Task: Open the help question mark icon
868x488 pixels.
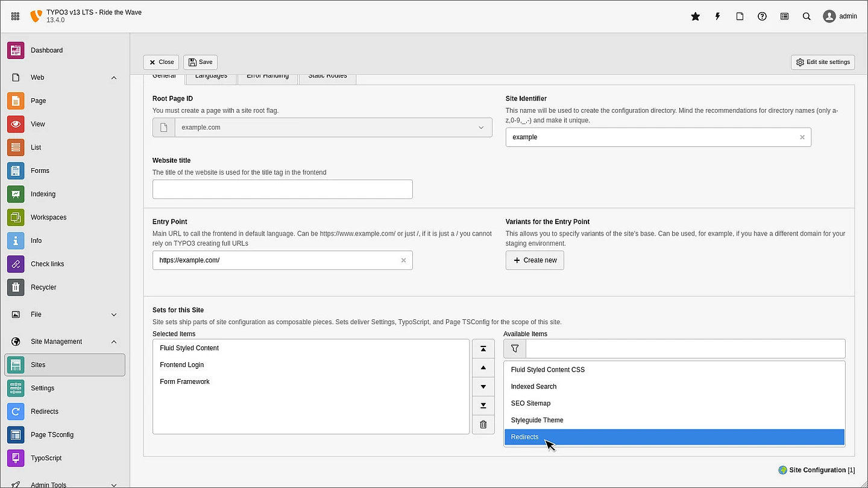Action: pyautogui.click(x=762, y=16)
